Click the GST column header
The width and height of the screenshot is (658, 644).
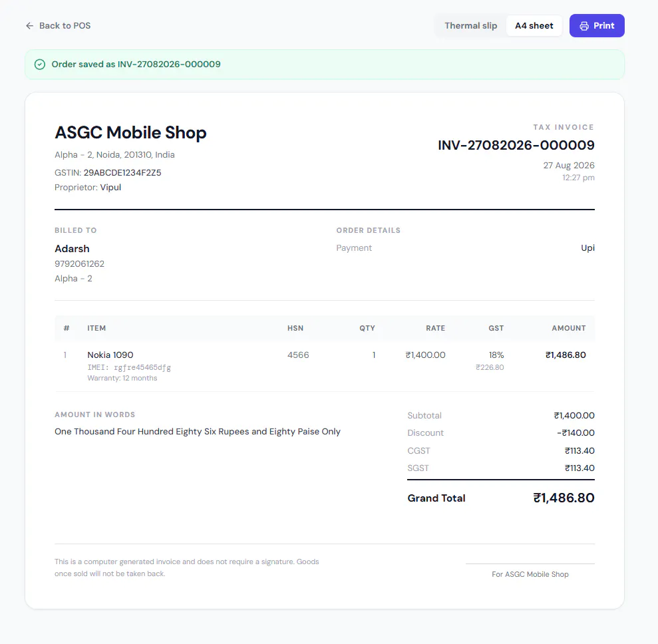click(496, 328)
